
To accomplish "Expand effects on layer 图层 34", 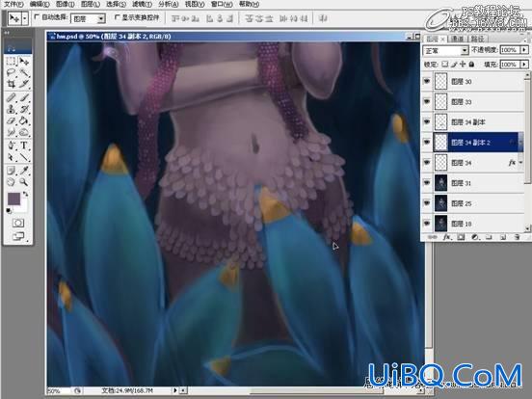I will coord(520,163).
